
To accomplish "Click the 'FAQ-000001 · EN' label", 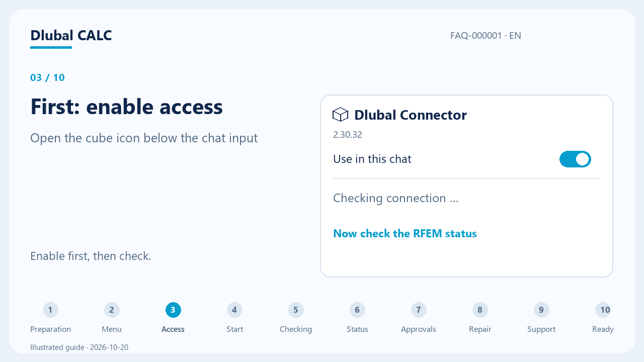I will tap(486, 36).
